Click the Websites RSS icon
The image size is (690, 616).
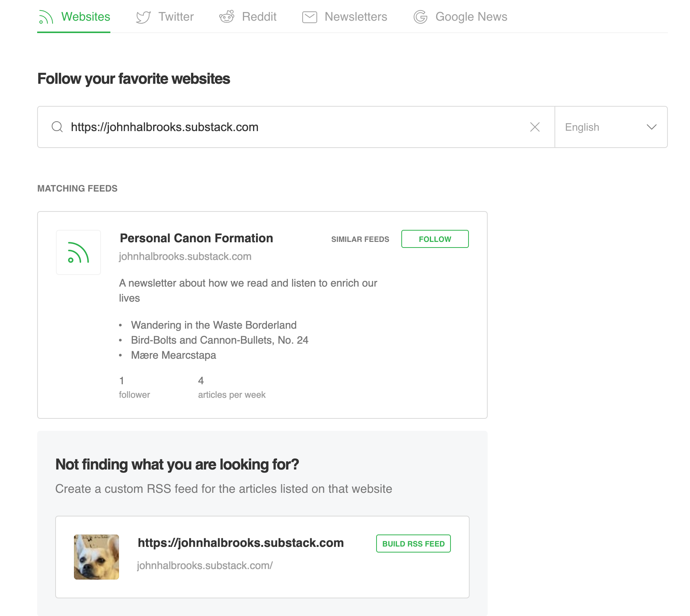coord(46,17)
